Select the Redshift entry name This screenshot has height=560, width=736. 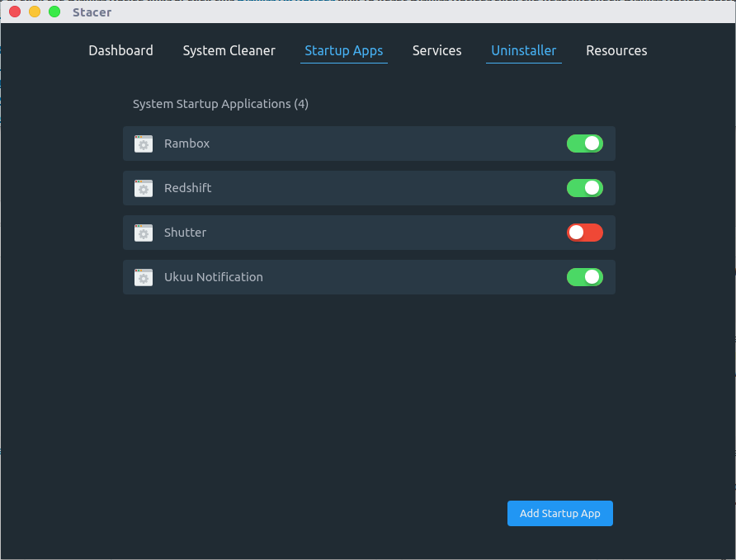[x=188, y=188]
